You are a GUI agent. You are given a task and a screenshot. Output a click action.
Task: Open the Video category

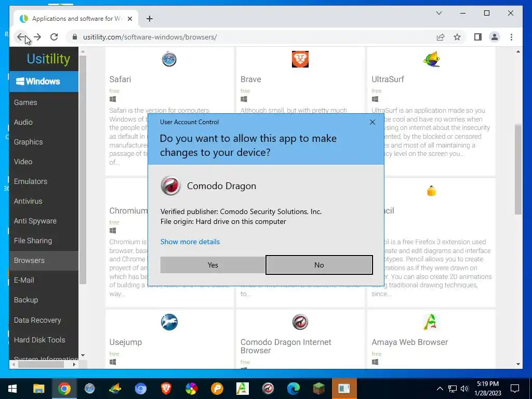[23, 162]
